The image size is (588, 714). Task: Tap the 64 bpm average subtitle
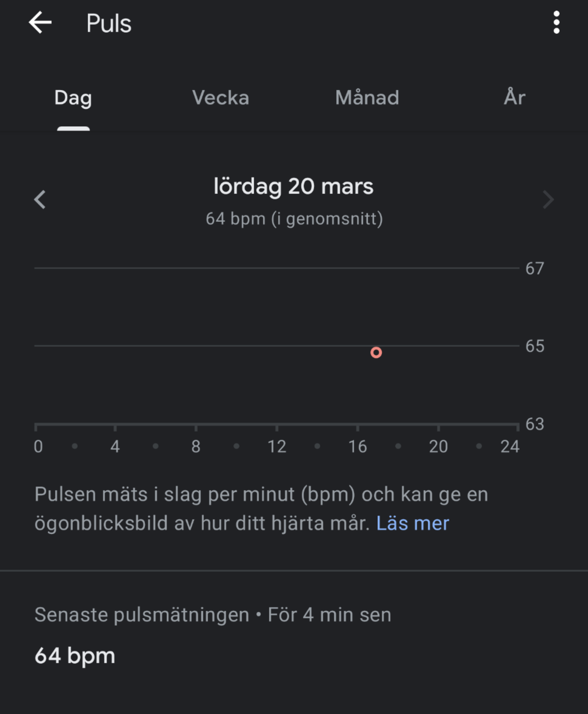point(294,219)
